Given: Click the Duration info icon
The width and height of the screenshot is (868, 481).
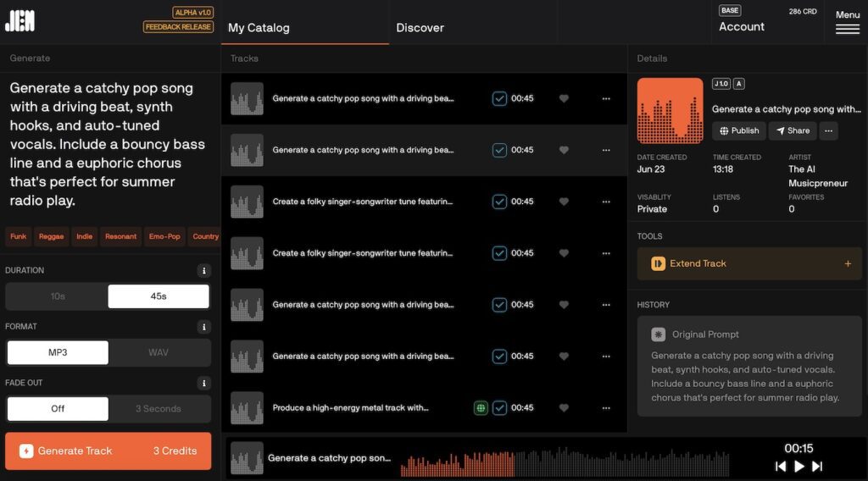Looking at the screenshot, I should pos(203,271).
